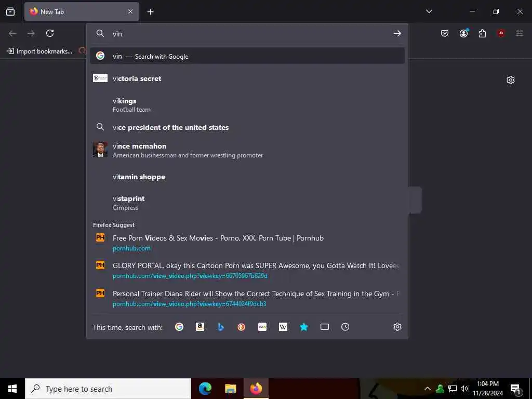This screenshot has width=532, height=399.
Task: Pick 'vice president of the united states'
Action: pos(247,127)
